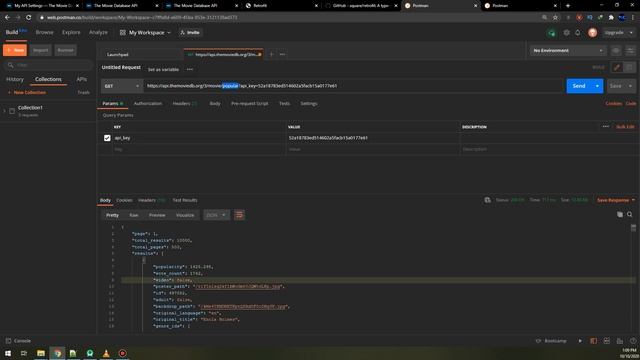Click the response network globe icon
The image size is (640, 360).
pyautogui.click(x=487, y=200)
